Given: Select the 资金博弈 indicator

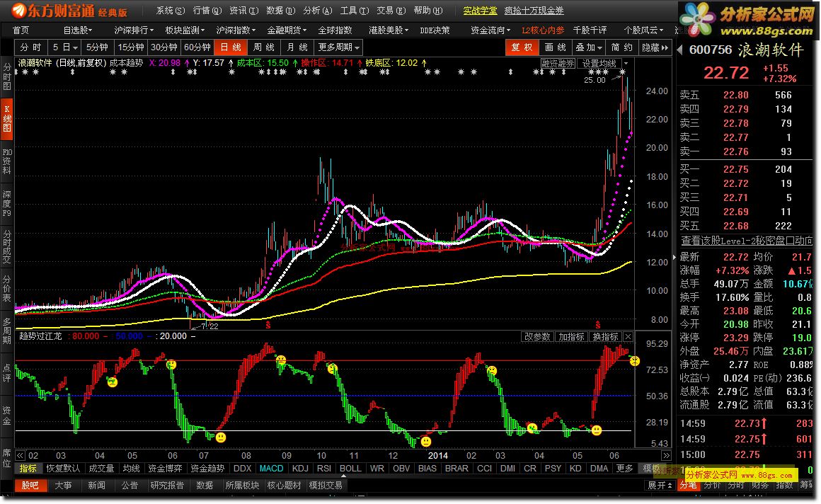Looking at the screenshot, I should pos(166,469).
